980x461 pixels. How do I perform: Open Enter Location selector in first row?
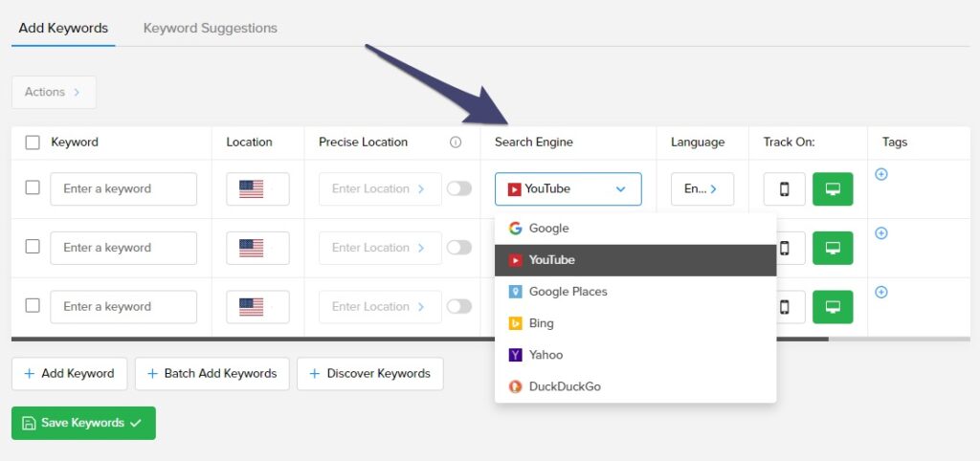[x=380, y=188]
